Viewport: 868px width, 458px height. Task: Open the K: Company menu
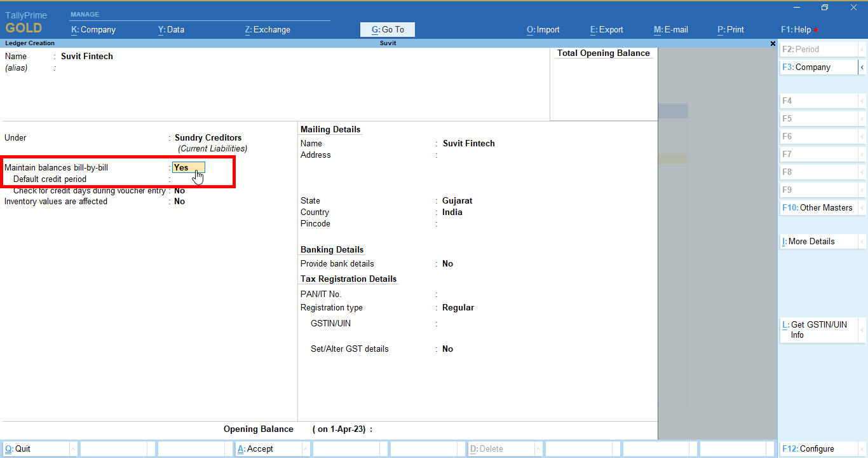coord(93,29)
